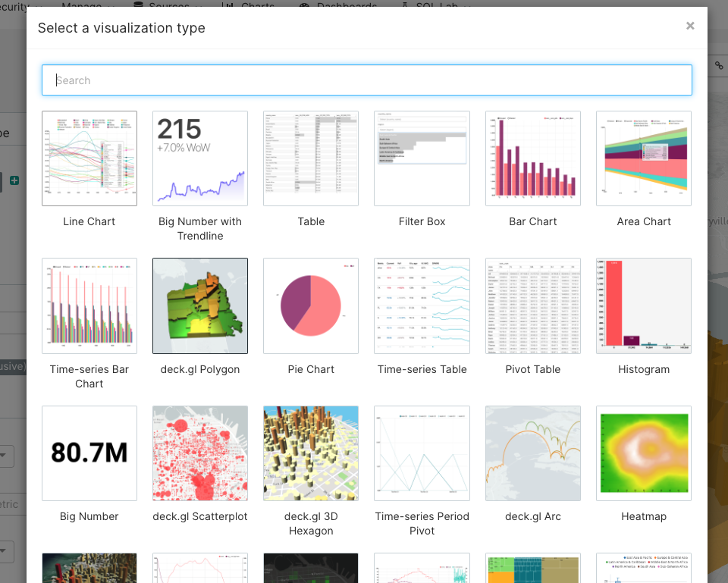This screenshot has width=728, height=583.
Task: Select the Area Chart thumbnail
Action: coord(644,158)
